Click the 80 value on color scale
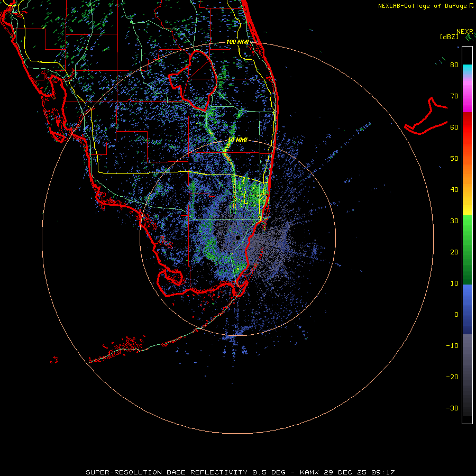 click(x=454, y=65)
